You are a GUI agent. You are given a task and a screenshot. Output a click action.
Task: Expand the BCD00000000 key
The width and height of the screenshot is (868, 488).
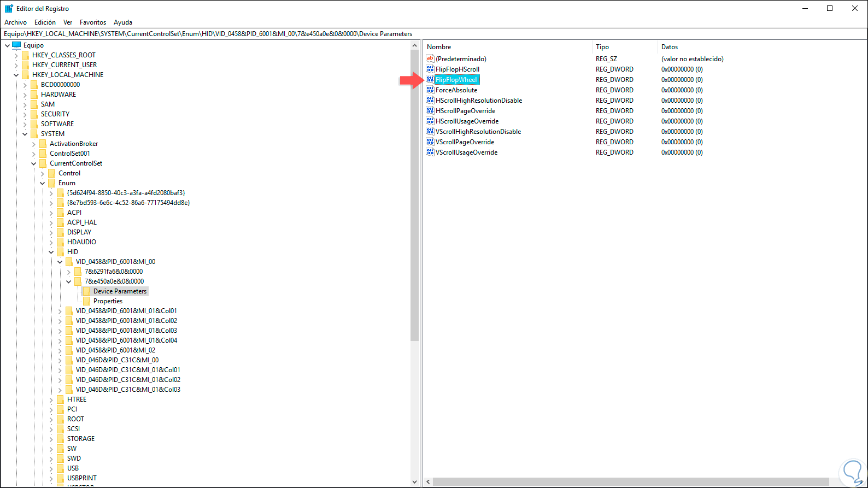[x=25, y=85]
